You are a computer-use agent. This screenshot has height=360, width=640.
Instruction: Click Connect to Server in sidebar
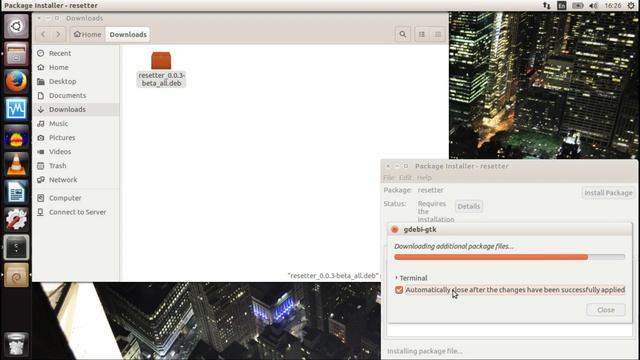[x=76, y=212]
